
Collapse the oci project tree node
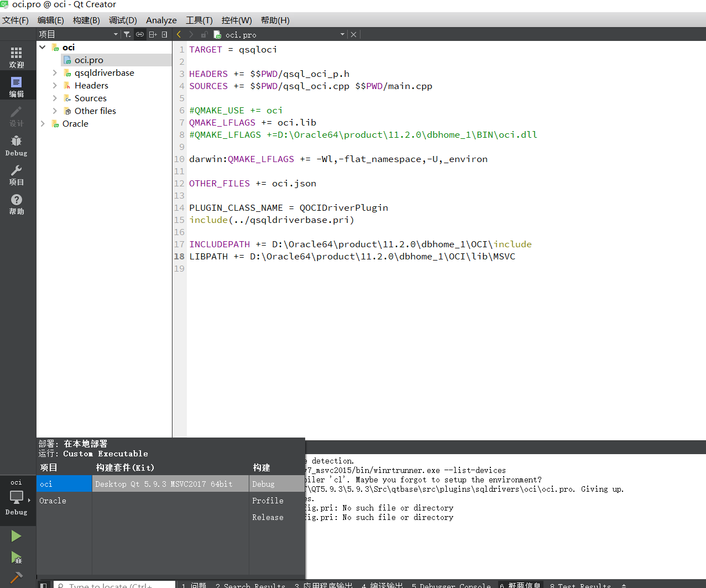coord(42,46)
